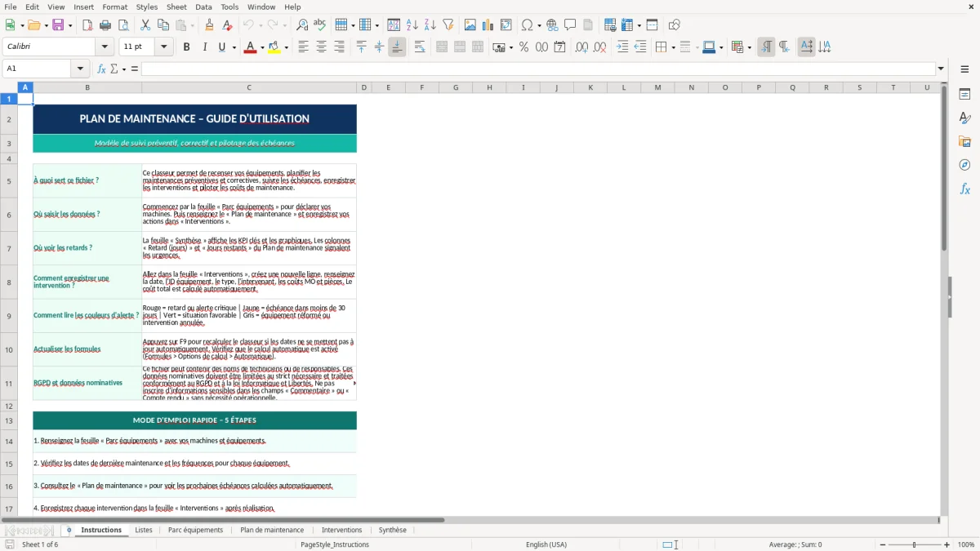Toggle Wrap Text
The image size is (980, 551).
[x=420, y=47]
